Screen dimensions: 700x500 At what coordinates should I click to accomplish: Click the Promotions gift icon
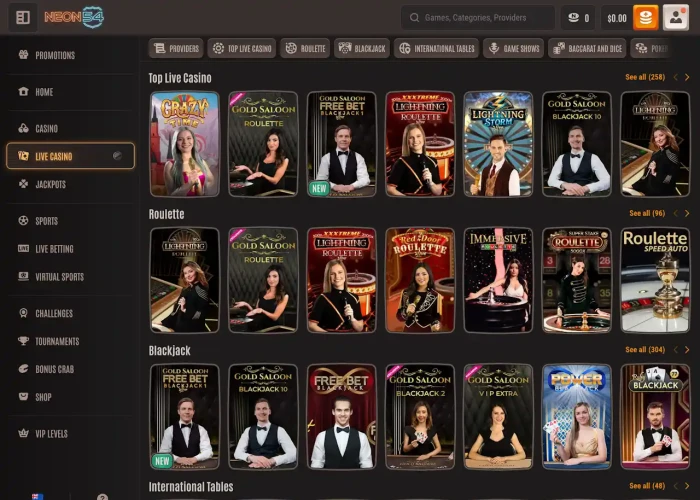(24, 55)
